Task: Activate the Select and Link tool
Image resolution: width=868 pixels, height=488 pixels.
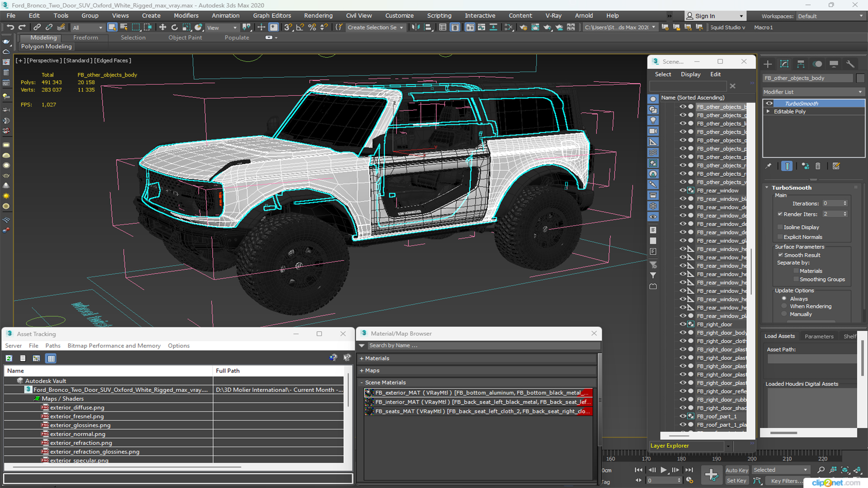Action: click(x=37, y=28)
